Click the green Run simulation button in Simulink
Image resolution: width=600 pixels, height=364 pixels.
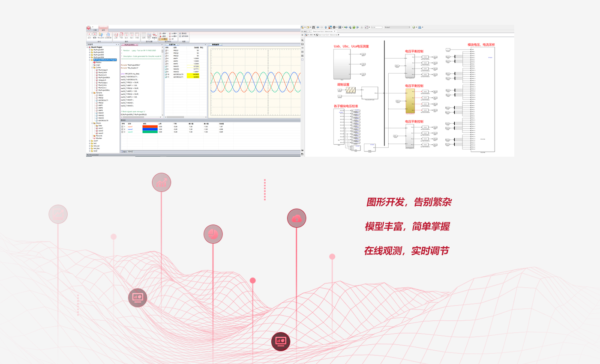[354, 27]
